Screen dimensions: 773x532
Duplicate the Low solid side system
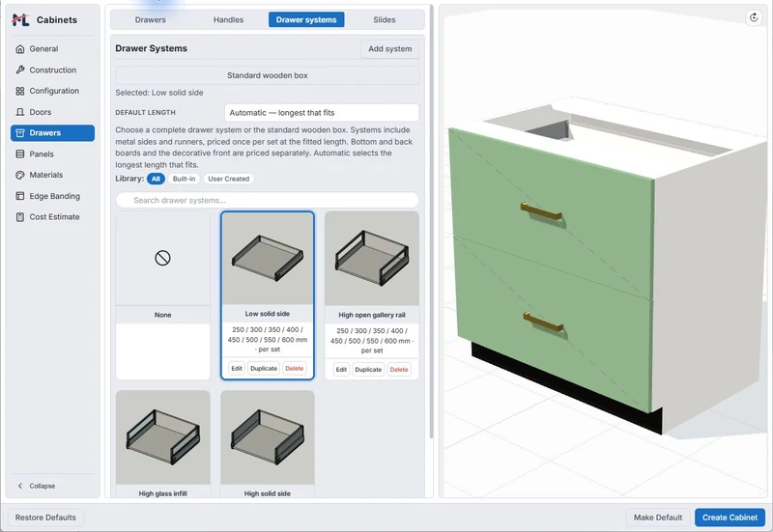pyautogui.click(x=264, y=369)
